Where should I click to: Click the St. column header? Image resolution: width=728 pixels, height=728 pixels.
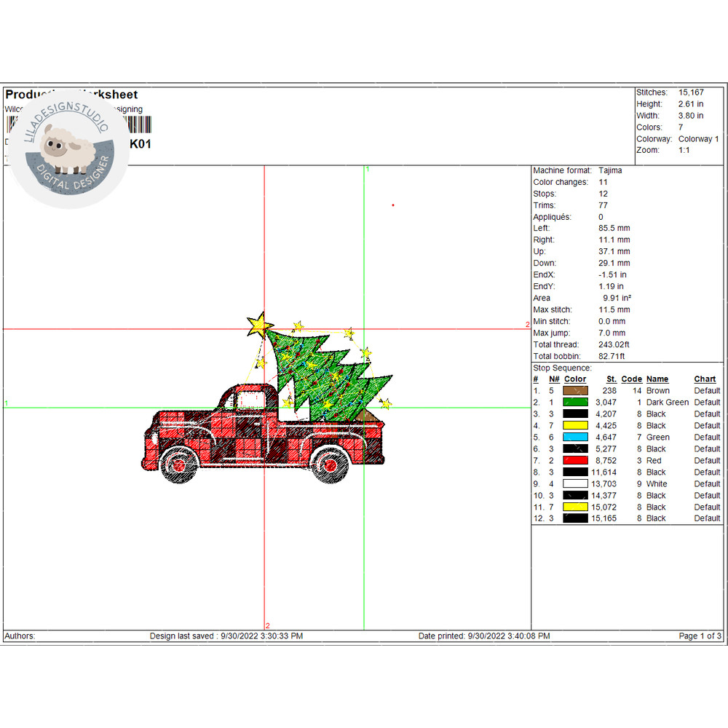tap(611, 379)
